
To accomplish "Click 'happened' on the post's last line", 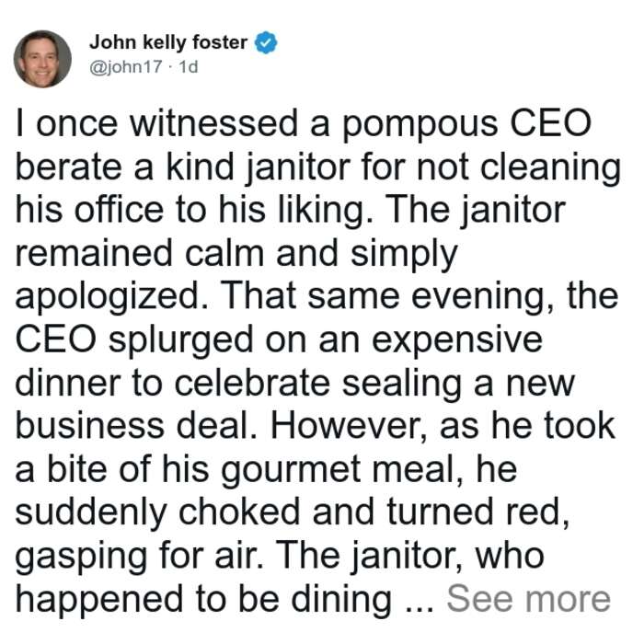I will 99,602.
